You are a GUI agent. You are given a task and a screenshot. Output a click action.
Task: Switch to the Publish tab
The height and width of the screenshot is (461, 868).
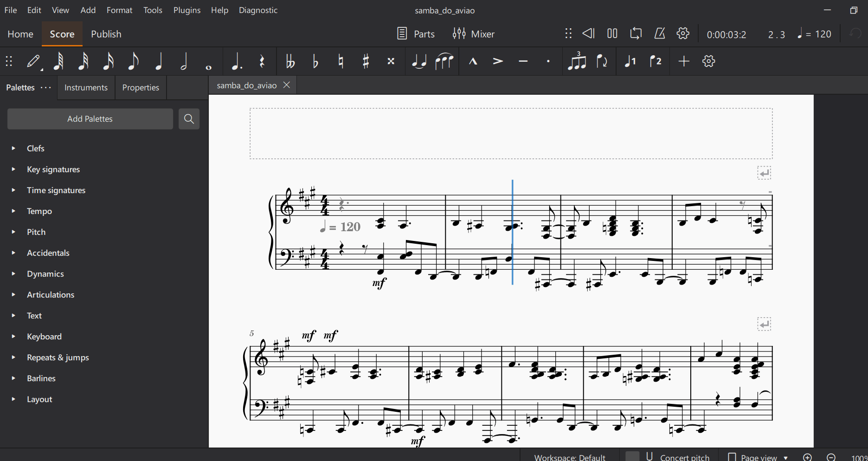click(x=106, y=34)
